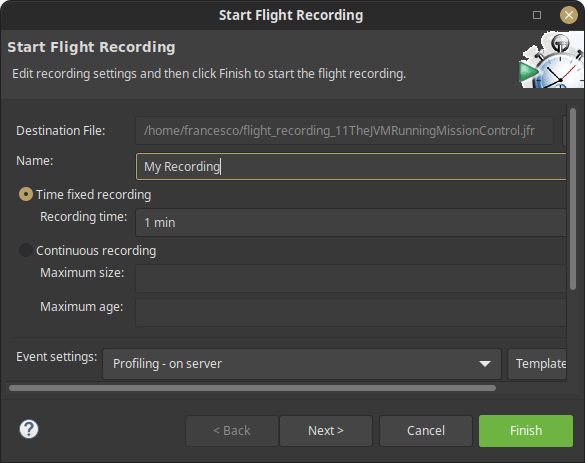
Task: Focus the Name field with My Recording
Action: pos(351,166)
